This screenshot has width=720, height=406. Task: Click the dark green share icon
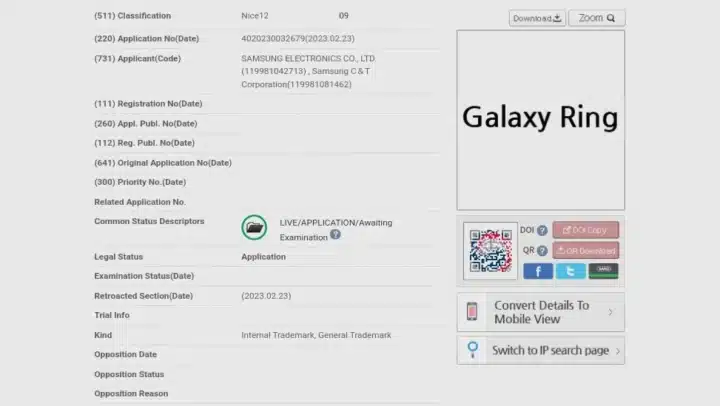[x=603, y=271]
